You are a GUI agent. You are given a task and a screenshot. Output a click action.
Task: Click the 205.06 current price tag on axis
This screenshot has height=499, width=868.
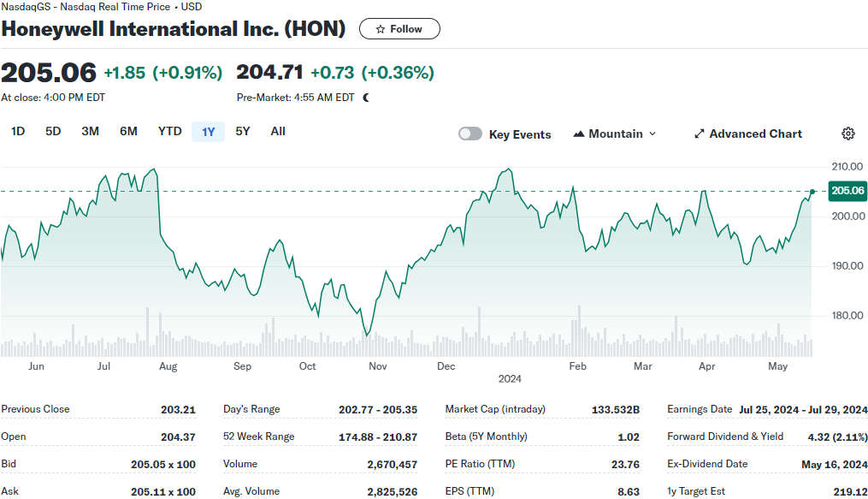847,191
